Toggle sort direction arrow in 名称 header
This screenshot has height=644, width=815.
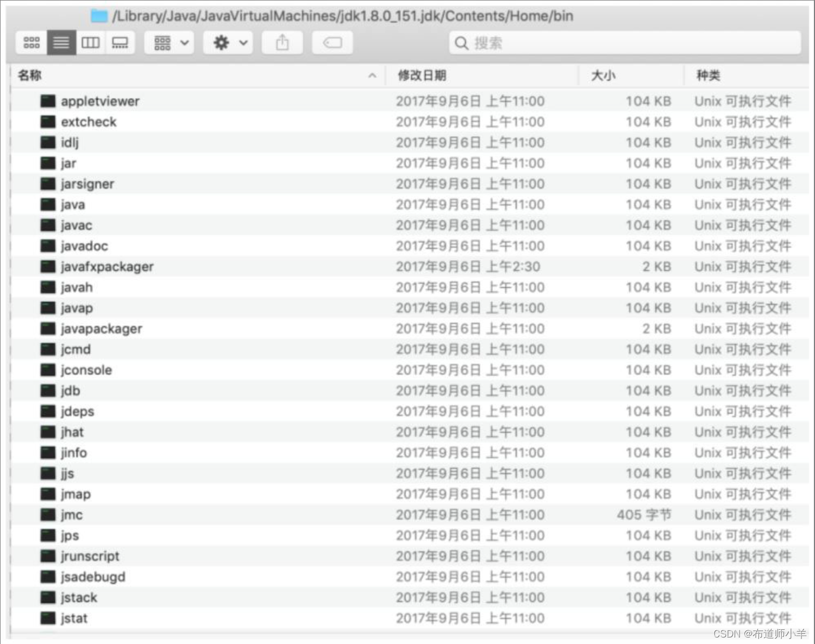coord(372,75)
